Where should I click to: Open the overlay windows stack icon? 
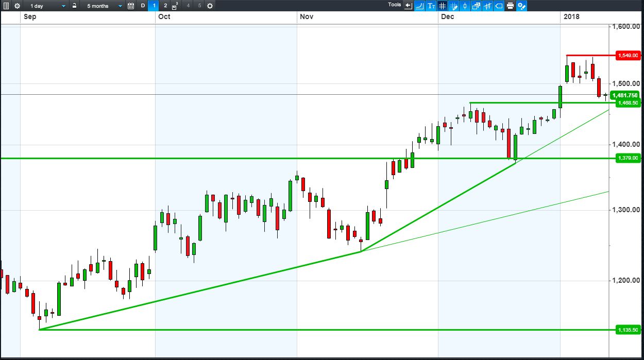pyautogui.click(x=476, y=6)
